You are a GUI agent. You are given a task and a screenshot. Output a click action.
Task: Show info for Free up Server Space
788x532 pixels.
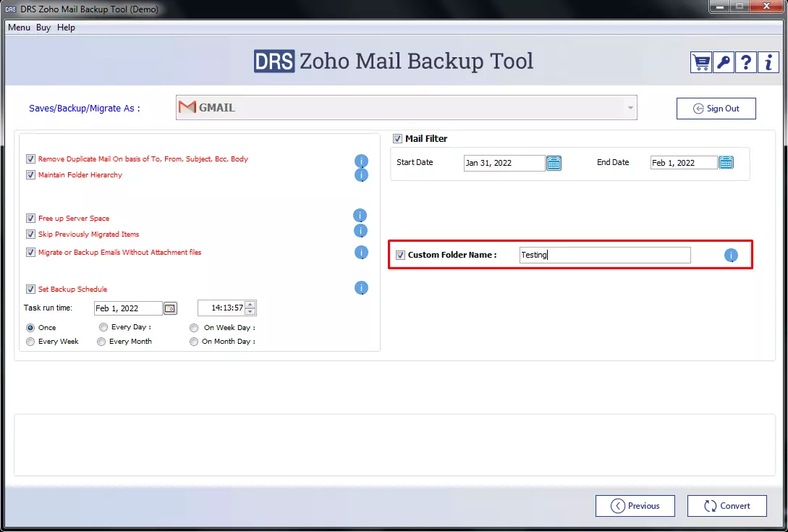click(x=360, y=216)
